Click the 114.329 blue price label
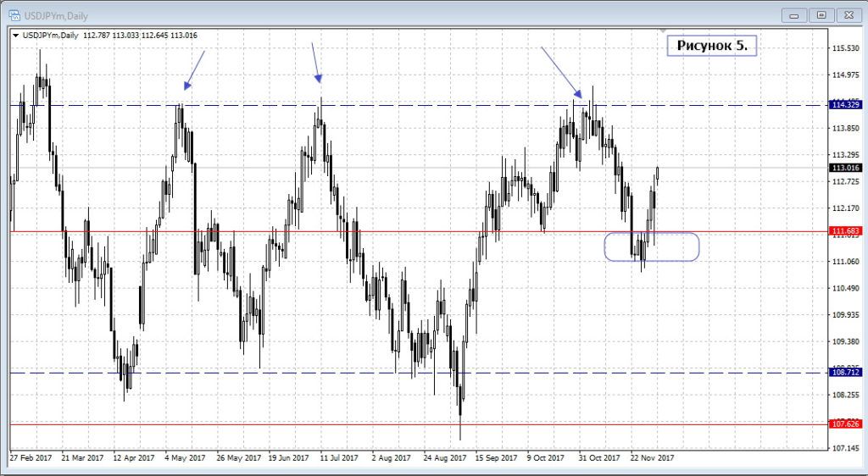The image size is (868, 476). 845,105
